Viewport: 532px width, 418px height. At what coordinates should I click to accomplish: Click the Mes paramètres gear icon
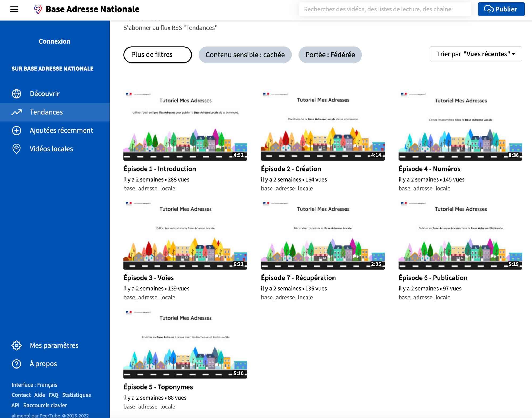(x=16, y=345)
